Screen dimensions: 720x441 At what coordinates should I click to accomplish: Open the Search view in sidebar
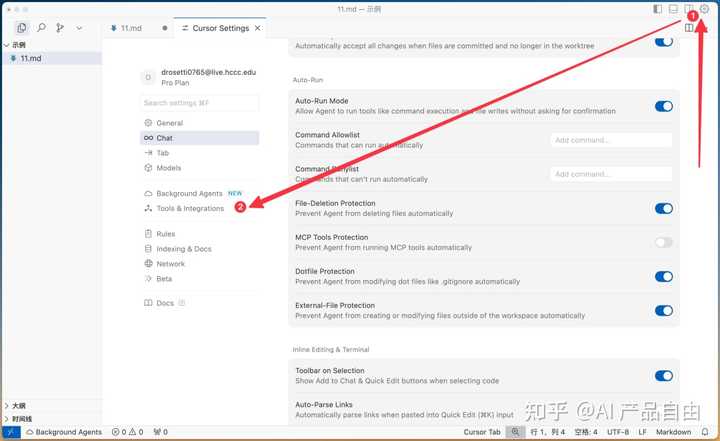(x=42, y=28)
